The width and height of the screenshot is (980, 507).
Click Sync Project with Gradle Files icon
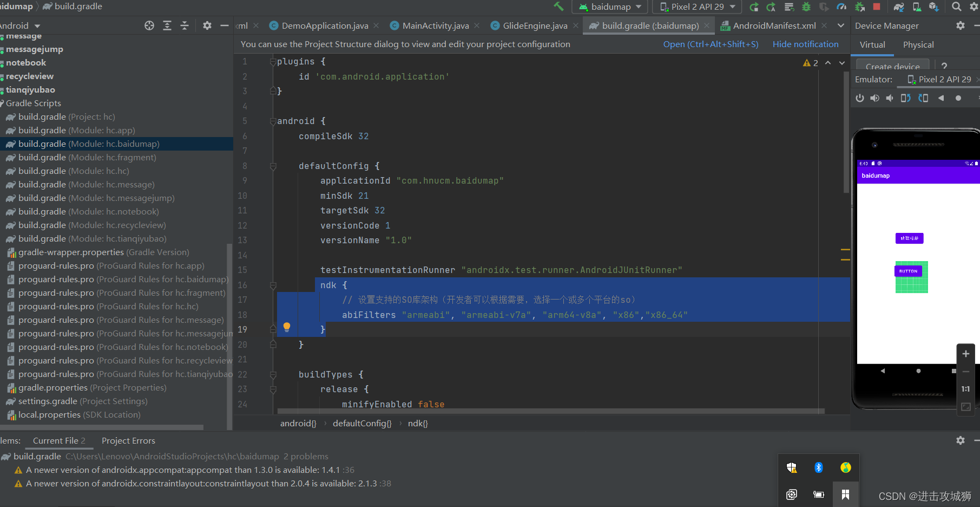[899, 7]
